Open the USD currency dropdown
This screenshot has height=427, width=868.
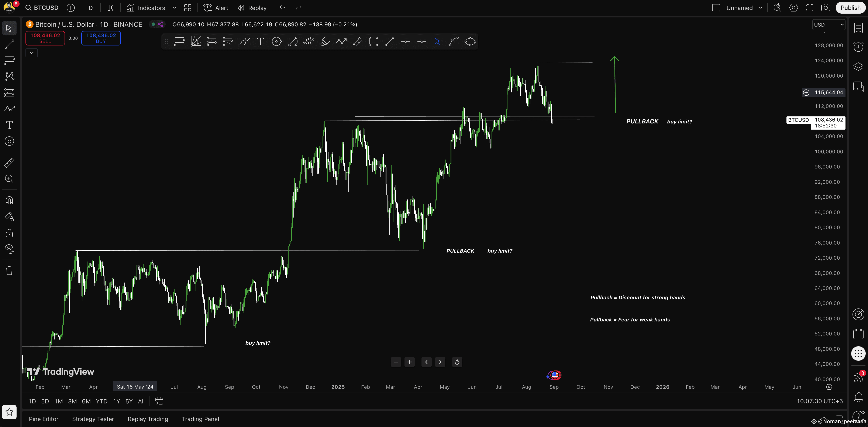coord(829,25)
